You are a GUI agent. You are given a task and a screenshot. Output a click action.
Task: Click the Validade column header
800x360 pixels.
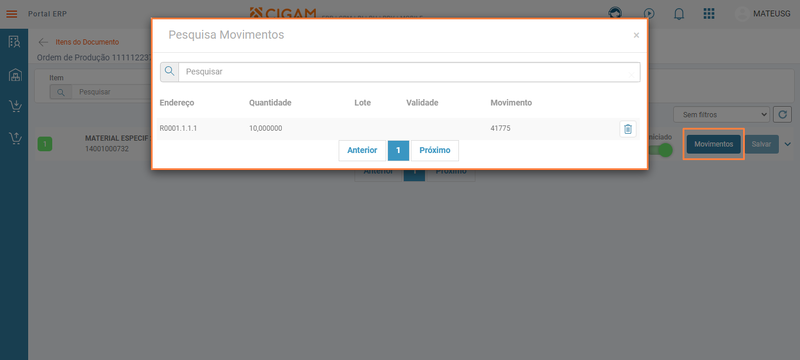click(x=422, y=102)
